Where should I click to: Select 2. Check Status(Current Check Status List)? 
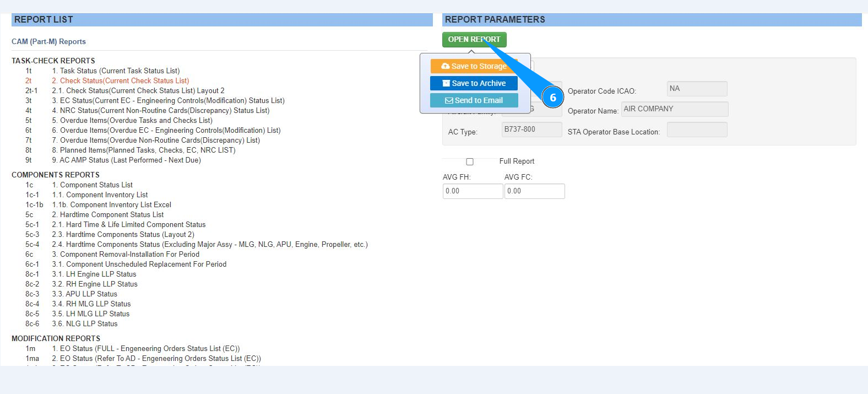pos(121,81)
